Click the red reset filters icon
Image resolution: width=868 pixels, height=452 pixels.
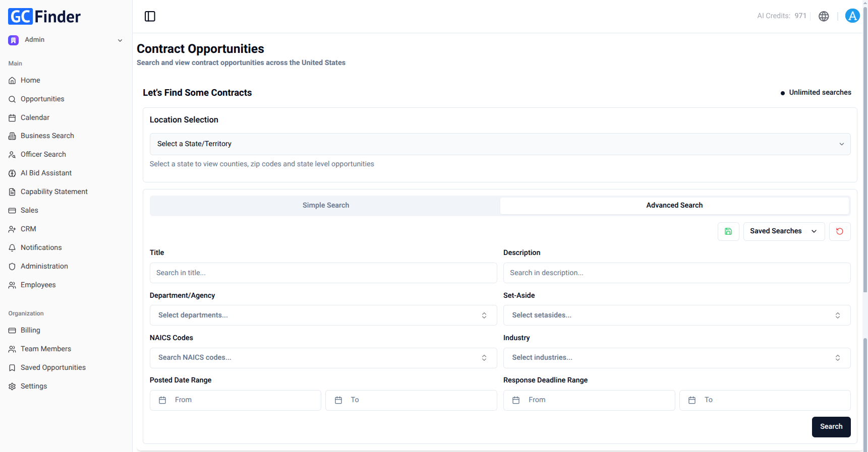click(x=840, y=231)
